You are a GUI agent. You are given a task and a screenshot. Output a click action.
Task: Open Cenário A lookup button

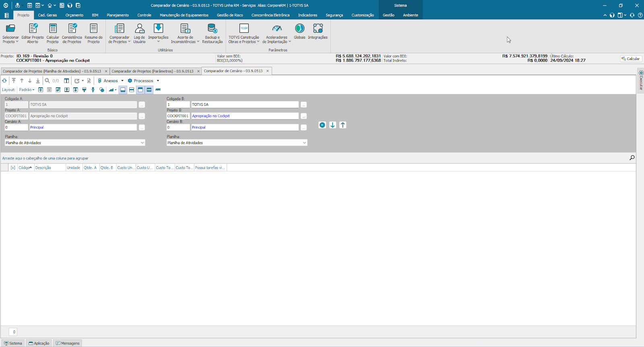click(142, 127)
